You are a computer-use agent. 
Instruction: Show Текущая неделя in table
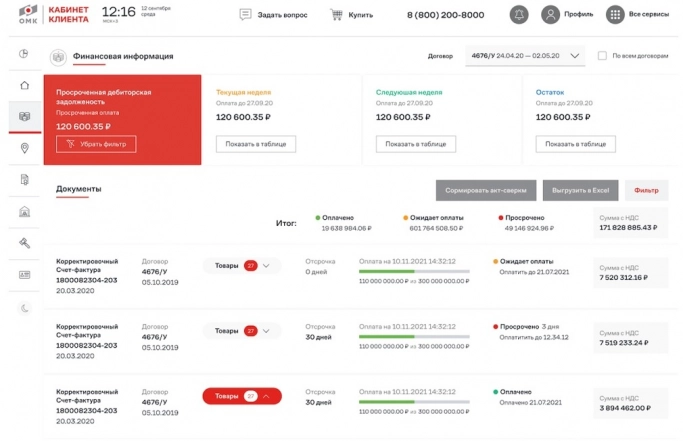point(256,144)
